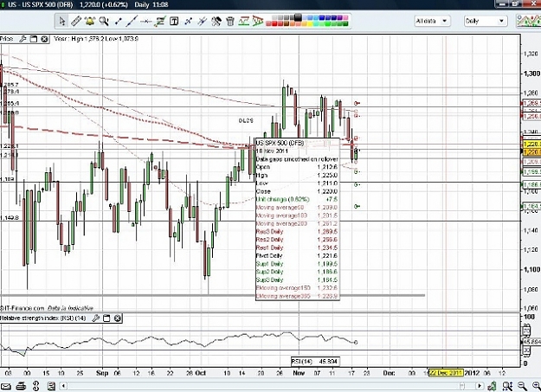The height and width of the screenshot is (392, 541).
Task: Pick the black color swatch
Action: tap(298, 17)
